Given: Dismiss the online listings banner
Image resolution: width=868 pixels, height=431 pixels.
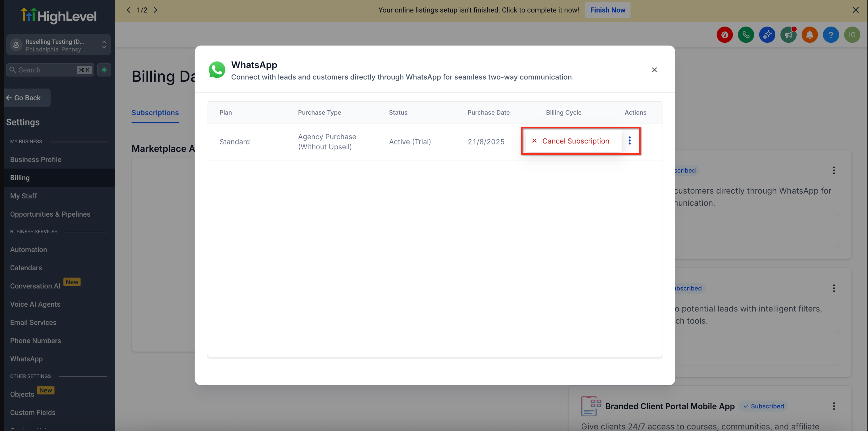Looking at the screenshot, I should 855,10.
